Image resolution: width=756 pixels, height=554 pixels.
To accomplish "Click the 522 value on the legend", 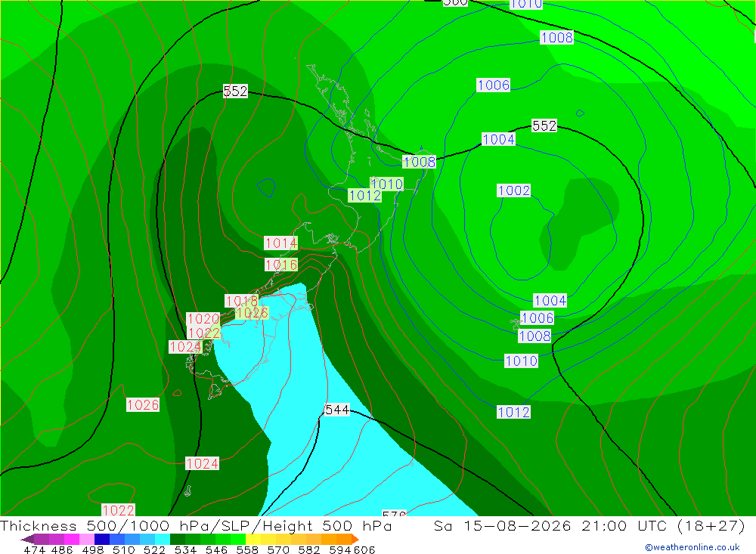I will [x=154, y=549].
